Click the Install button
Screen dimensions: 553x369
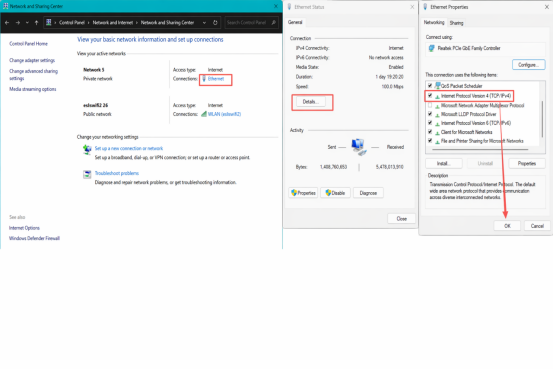click(444, 163)
